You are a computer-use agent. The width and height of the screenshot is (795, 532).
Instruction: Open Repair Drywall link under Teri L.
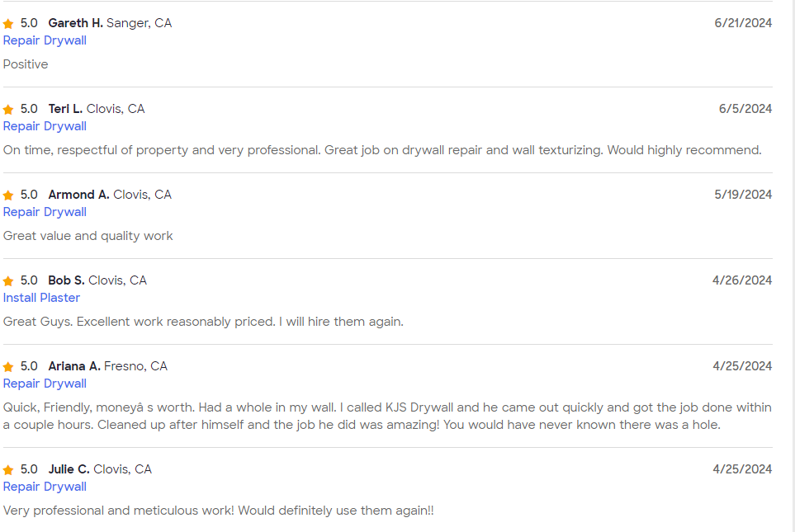(x=45, y=126)
